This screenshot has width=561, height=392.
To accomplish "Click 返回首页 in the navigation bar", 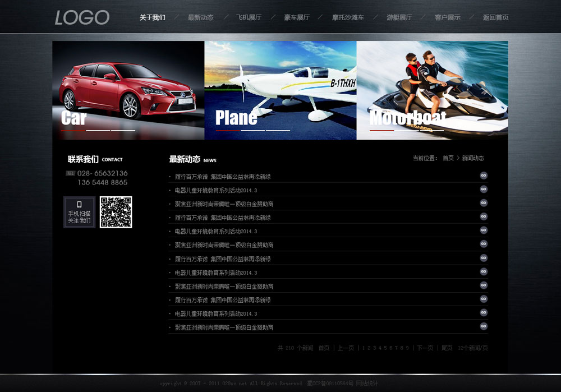I will [496, 17].
